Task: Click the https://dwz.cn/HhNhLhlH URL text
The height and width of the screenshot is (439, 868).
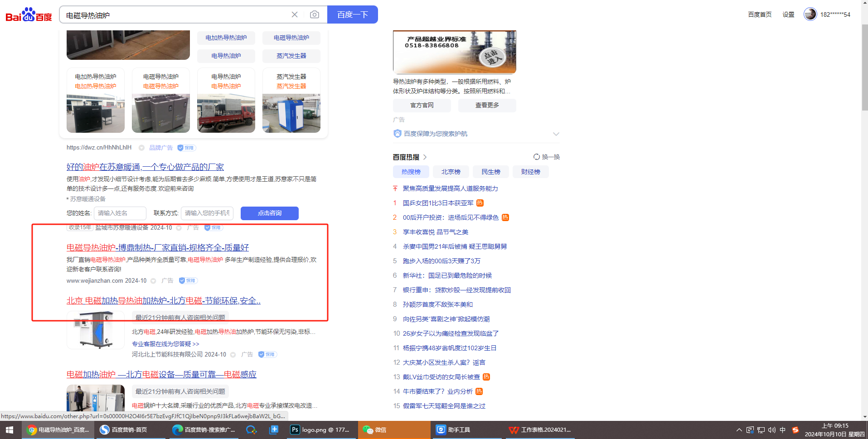Action: pos(99,148)
